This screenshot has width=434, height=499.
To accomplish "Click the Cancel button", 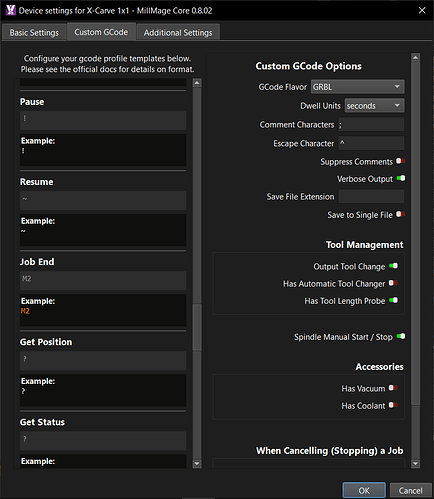I will [x=410, y=490].
